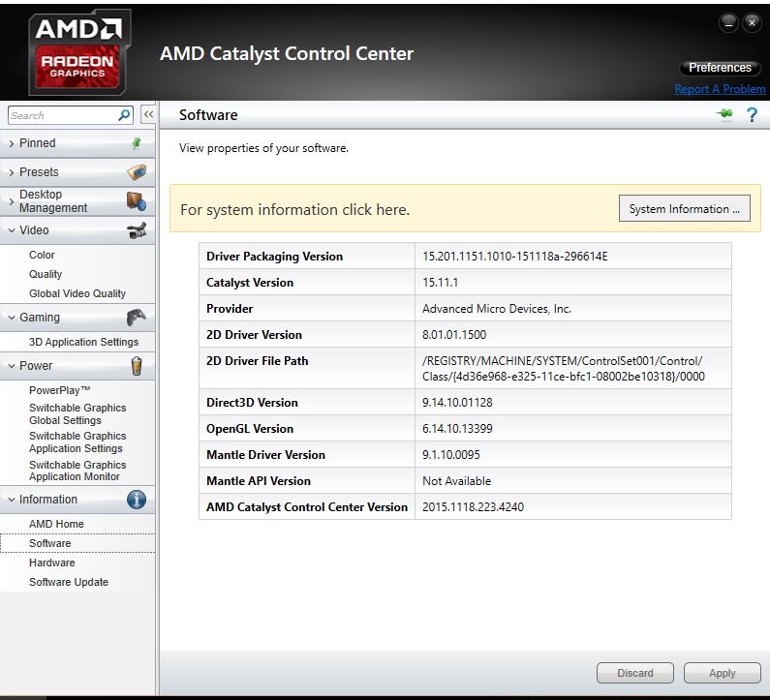Open Switchable Graphics Application Monitor

coord(77,471)
